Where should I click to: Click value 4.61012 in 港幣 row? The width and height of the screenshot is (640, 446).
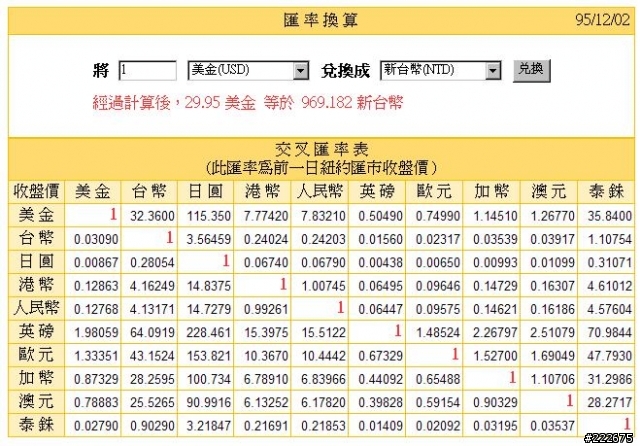coord(610,286)
